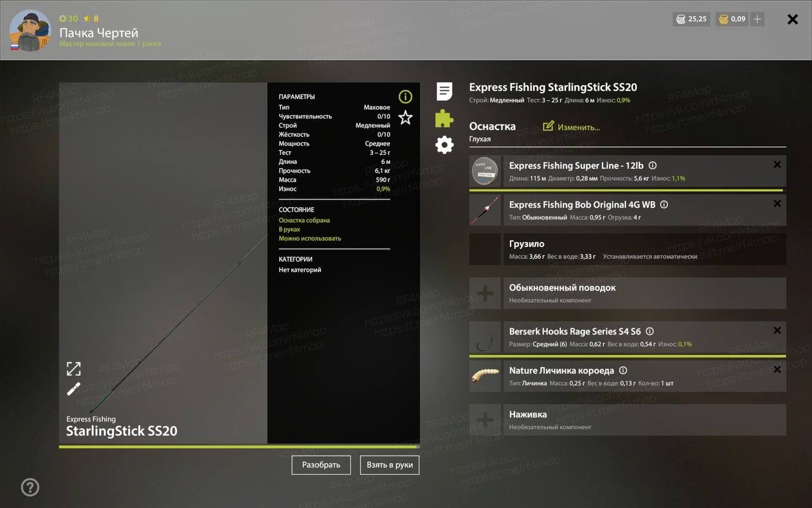The height and width of the screenshot is (508, 812).
Task: Open the help question mark icon
Action: 30,487
